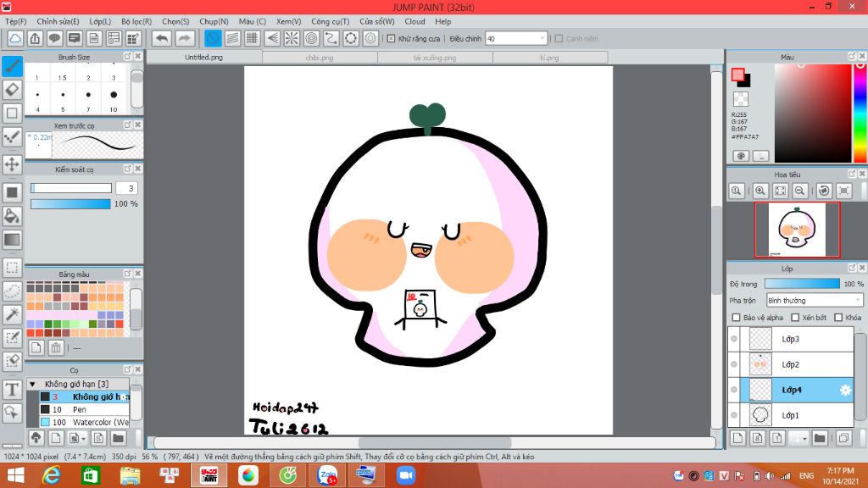Screen dimensions: 868x488
Task: Select the Brush tool in left toolbar
Action: coord(12,66)
